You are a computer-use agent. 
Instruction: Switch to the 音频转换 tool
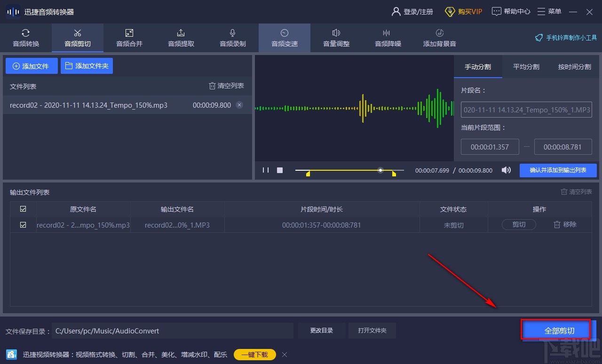25,38
